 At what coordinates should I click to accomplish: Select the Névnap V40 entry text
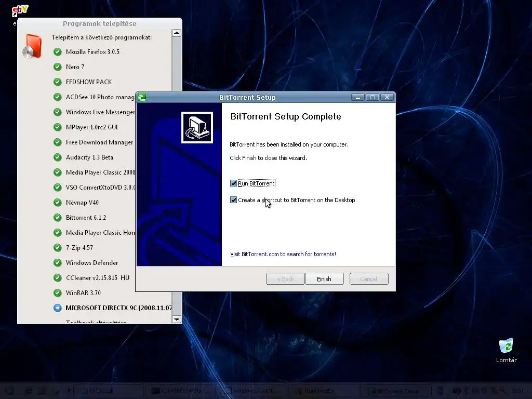82,203
